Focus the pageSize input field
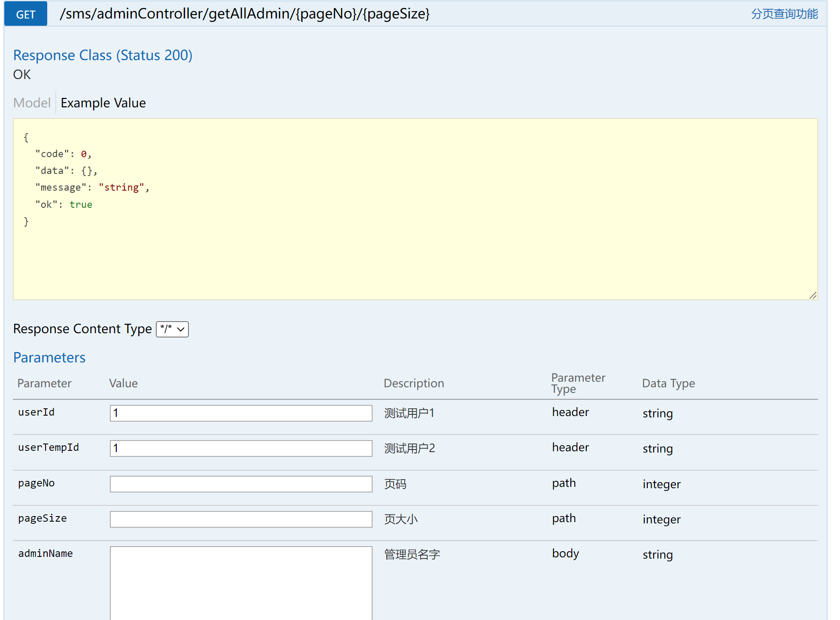Screen dimensions: 840x620 click(x=241, y=519)
